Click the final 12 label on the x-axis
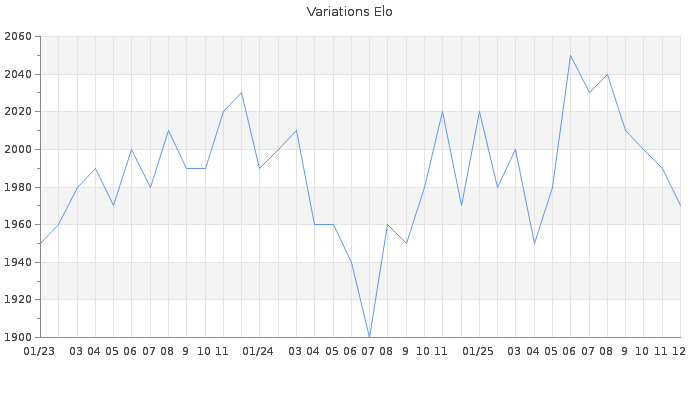Viewport: 700px width, 400px height. coord(678,351)
